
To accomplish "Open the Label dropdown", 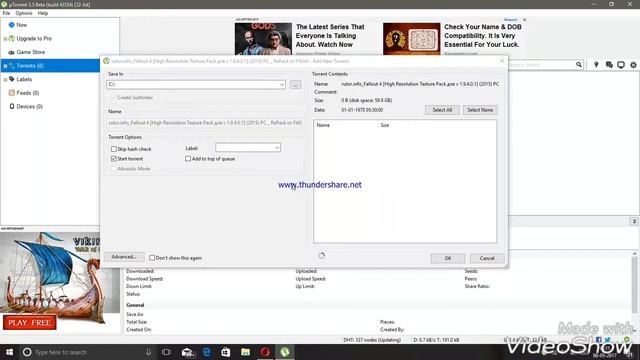I will [x=277, y=147].
